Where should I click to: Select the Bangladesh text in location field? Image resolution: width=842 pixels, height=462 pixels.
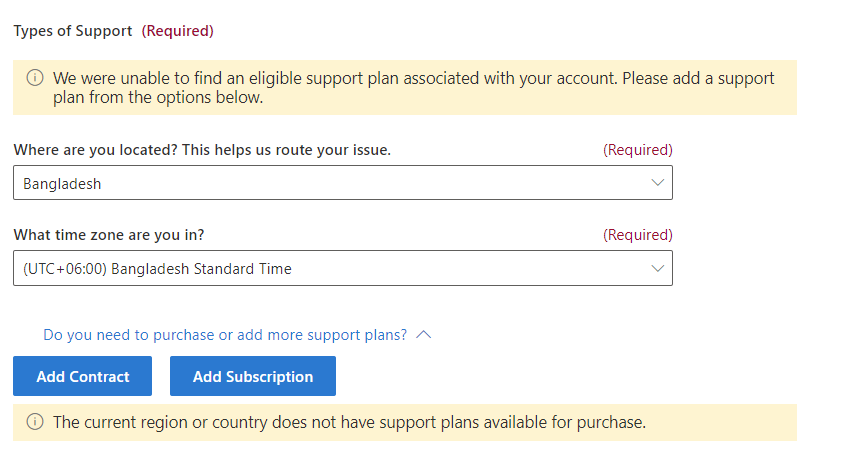62,184
